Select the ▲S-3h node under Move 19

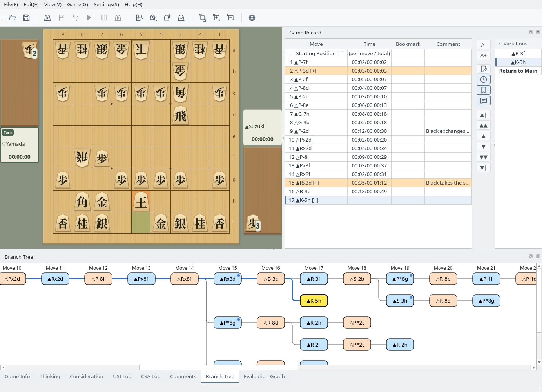tap(400, 301)
